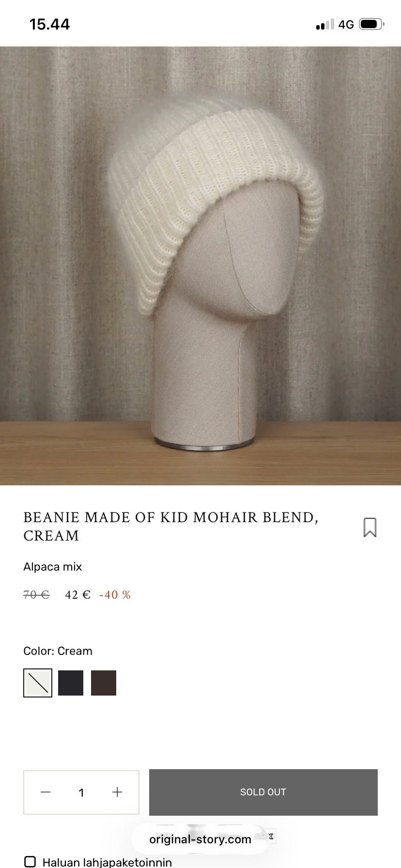Tap the Beanie Made of Kid Mohair title

click(170, 527)
